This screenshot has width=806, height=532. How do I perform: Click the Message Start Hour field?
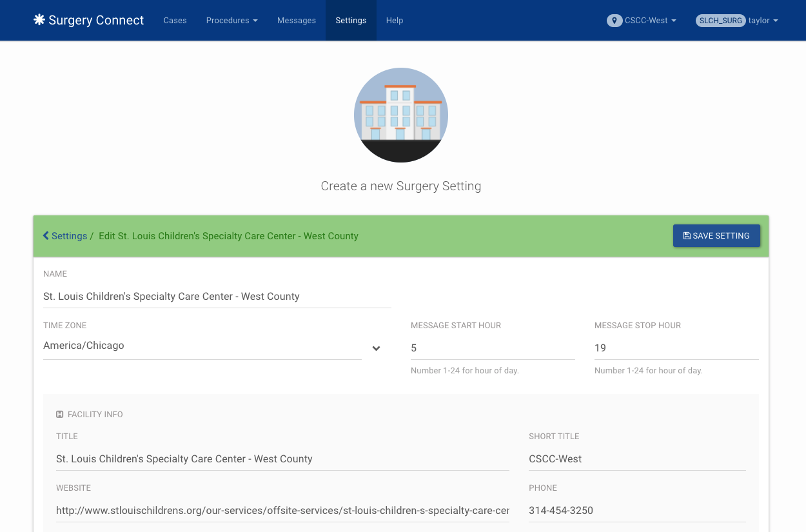[x=493, y=348]
